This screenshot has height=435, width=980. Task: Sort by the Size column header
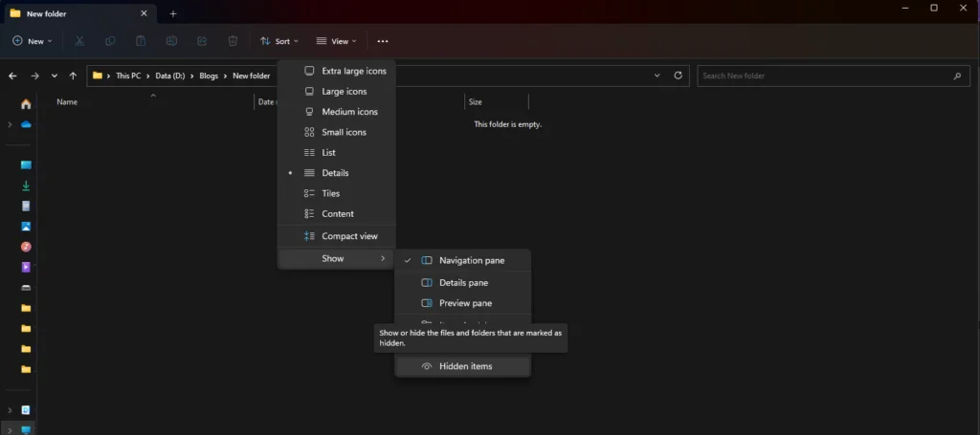point(475,101)
